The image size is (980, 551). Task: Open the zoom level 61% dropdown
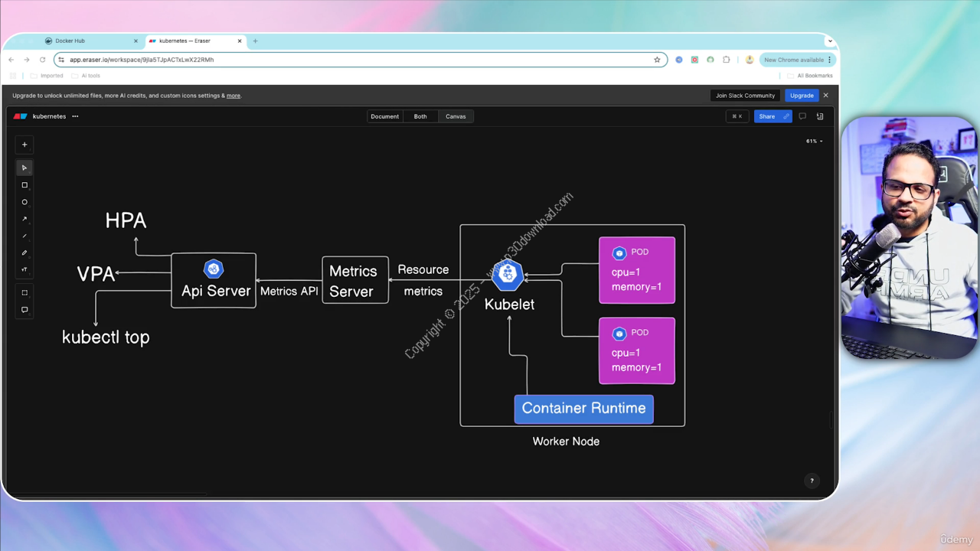814,141
